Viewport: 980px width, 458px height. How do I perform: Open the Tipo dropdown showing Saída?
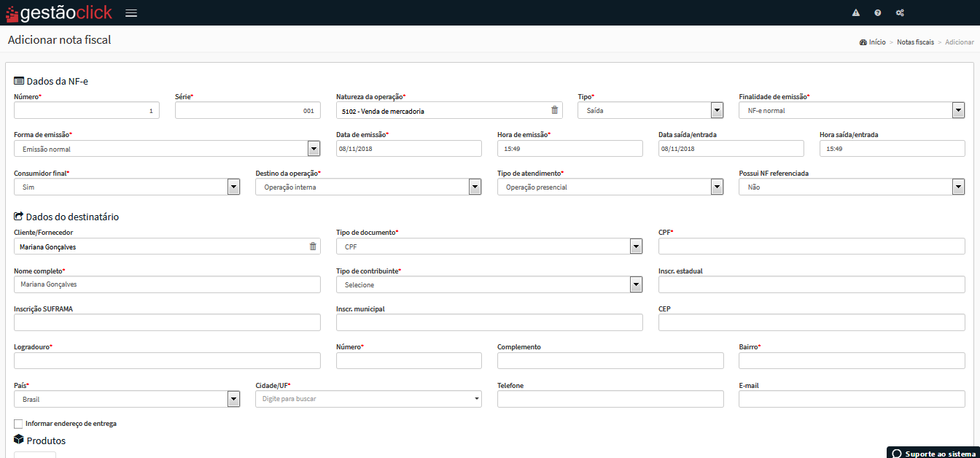[x=650, y=110]
